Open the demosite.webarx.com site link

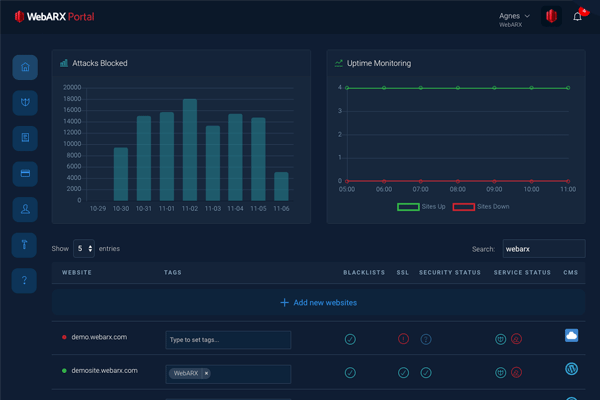coord(104,371)
